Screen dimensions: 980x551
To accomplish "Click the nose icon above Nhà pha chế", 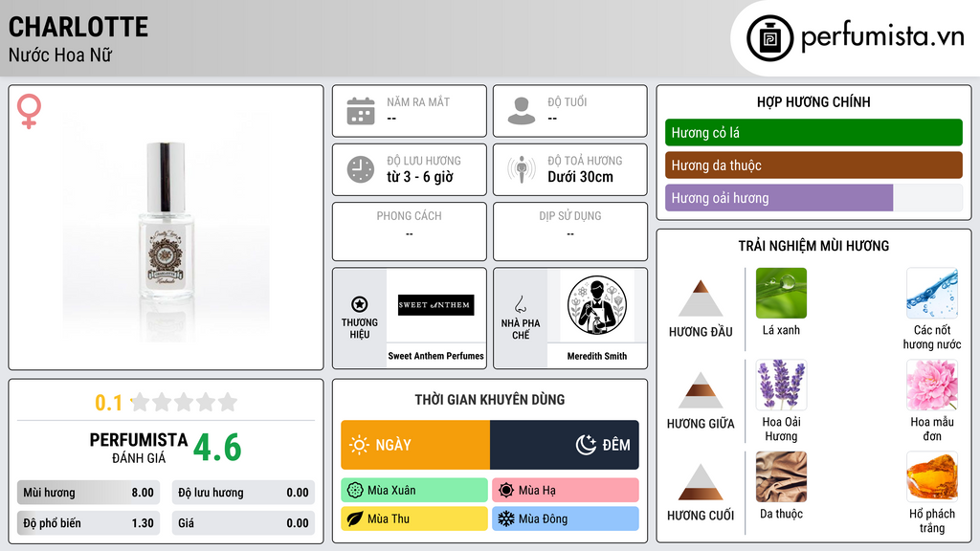I will click(x=520, y=304).
